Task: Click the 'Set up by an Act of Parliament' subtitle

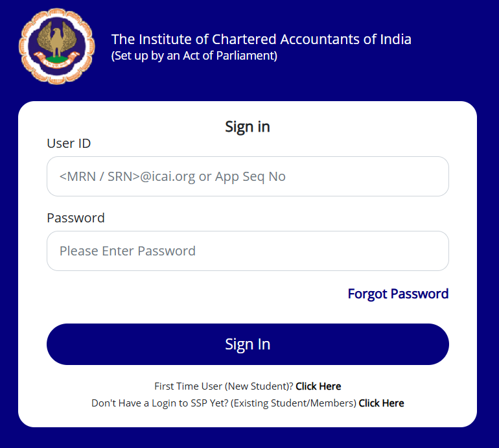Action: (x=194, y=56)
